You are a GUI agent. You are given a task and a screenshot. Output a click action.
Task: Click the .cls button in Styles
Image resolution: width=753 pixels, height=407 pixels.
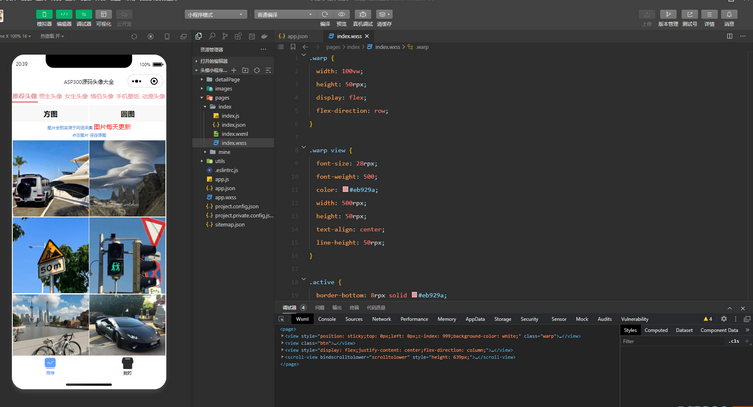click(734, 341)
